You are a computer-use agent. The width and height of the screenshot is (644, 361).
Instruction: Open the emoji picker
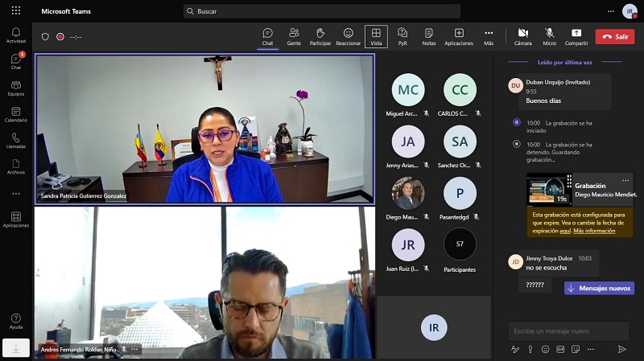[546, 349]
